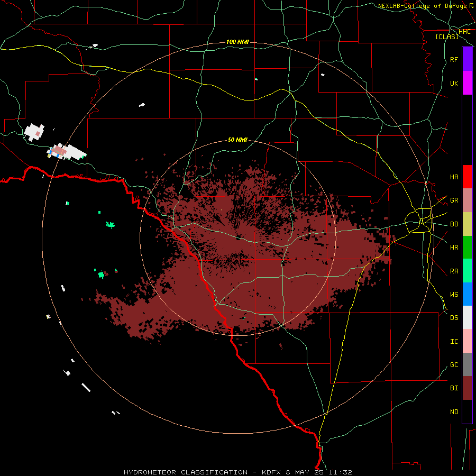Screen dimensions: 476x476
Task: Click the "WS" legend label
Action: (x=454, y=294)
